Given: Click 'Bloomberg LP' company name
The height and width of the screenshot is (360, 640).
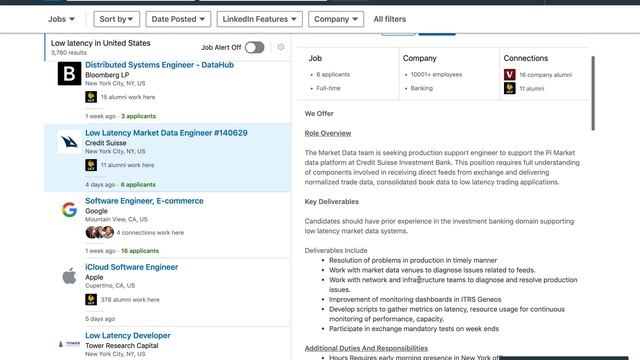Looking at the screenshot, I should 107,75.
